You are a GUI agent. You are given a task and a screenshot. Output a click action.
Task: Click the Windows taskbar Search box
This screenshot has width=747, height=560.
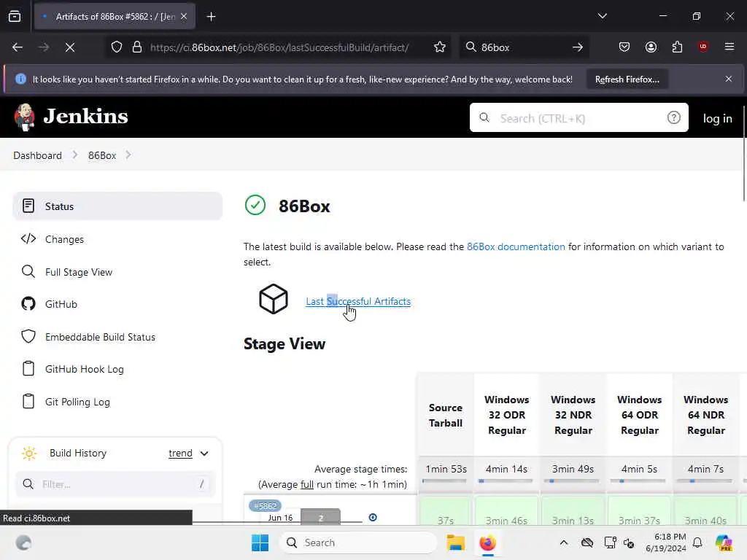358,542
